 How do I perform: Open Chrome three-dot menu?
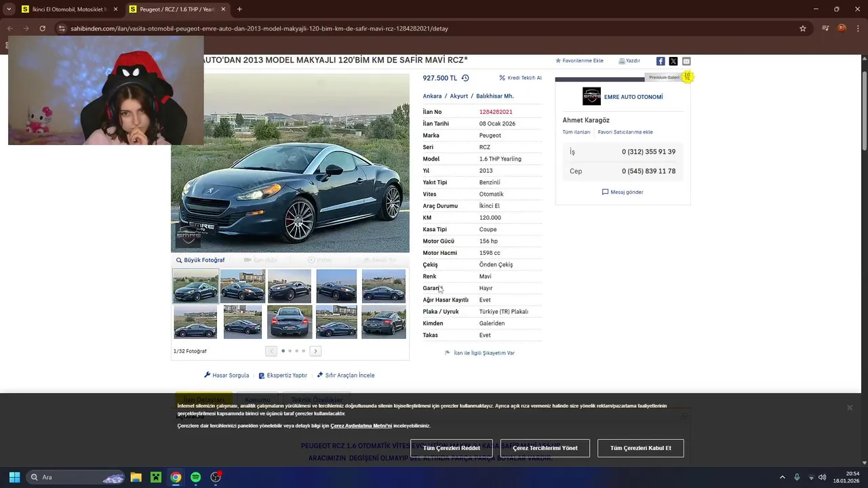tap(858, 28)
